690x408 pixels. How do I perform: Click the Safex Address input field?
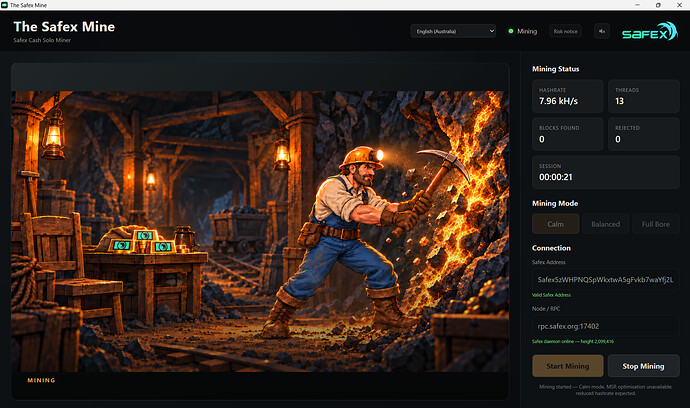click(x=606, y=279)
